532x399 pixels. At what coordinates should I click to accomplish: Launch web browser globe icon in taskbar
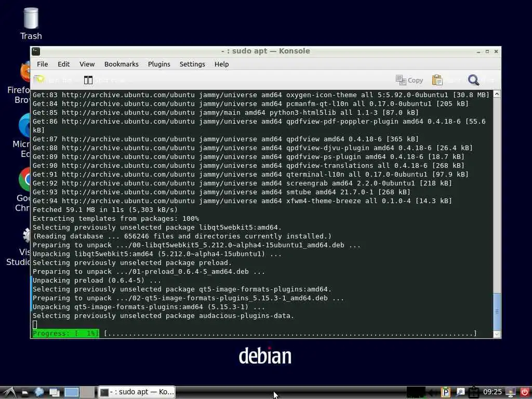pyautogui.click(x=39, y=392)
